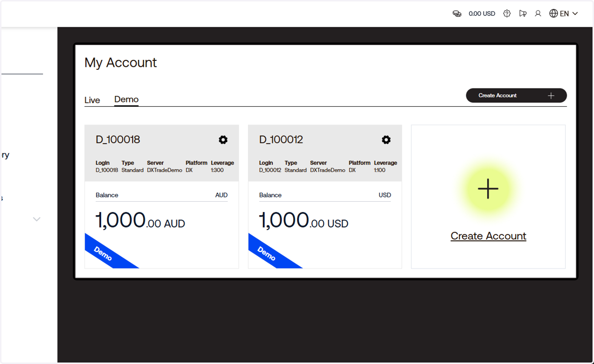Open the help support icon in header
The image size is (594, 364).
point(507,14)
